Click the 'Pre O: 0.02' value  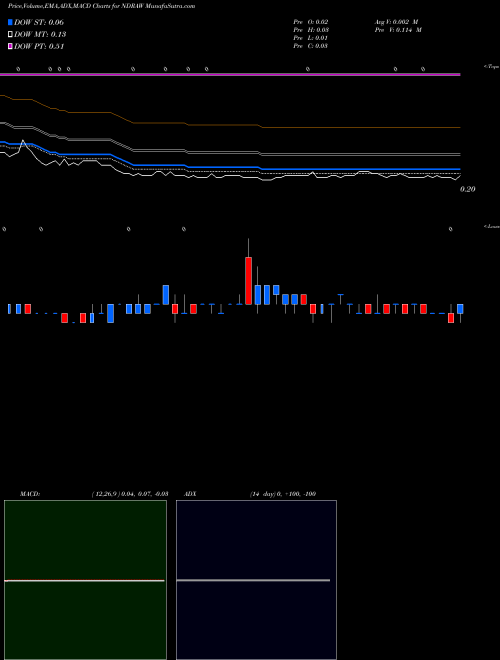(311, 22)
